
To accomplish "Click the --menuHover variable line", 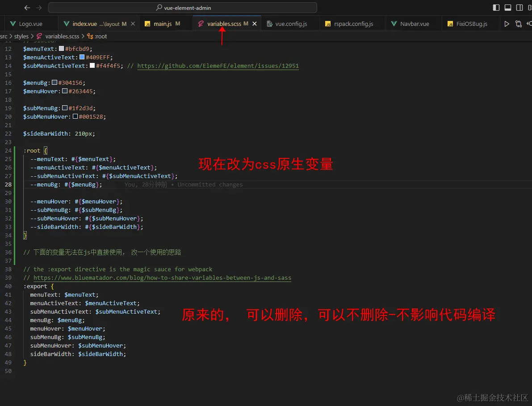I will (x=76, y=201).
